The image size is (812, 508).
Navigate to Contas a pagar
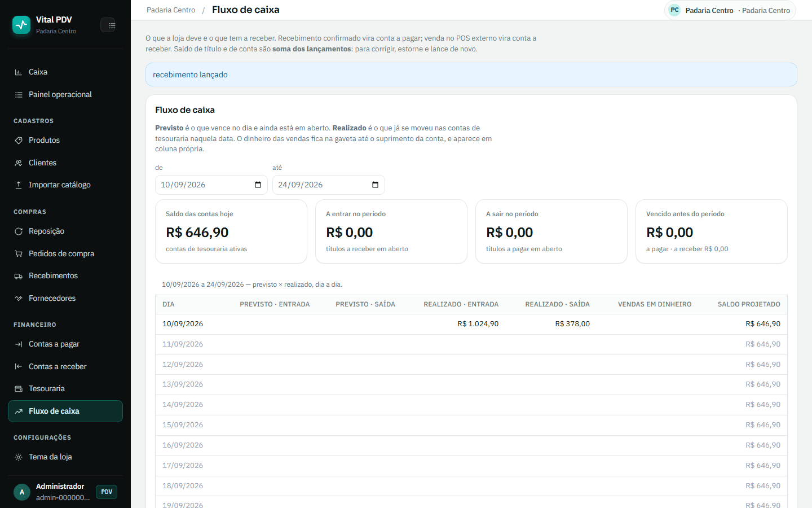point(65,344)
